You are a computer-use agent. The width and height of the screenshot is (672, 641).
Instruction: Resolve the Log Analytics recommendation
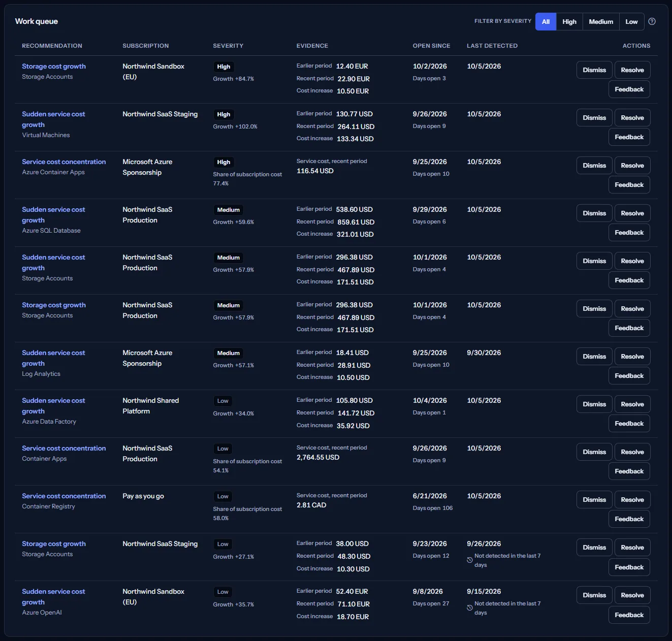(632, 357)
